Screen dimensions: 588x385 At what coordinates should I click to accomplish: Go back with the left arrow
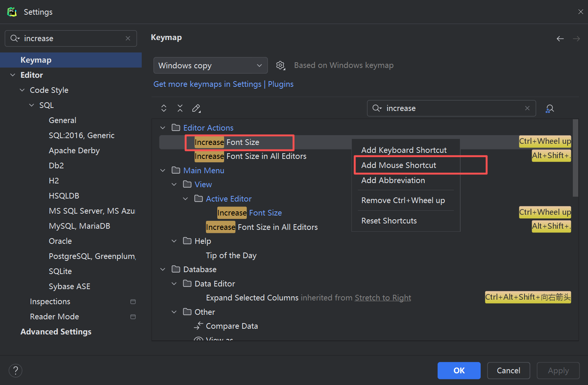pos(560,38)
